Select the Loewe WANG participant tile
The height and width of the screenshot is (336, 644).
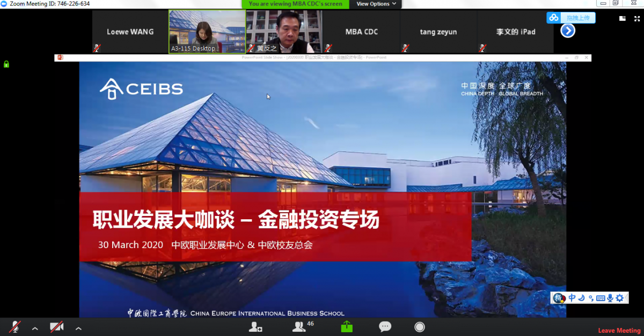[130, 32]
